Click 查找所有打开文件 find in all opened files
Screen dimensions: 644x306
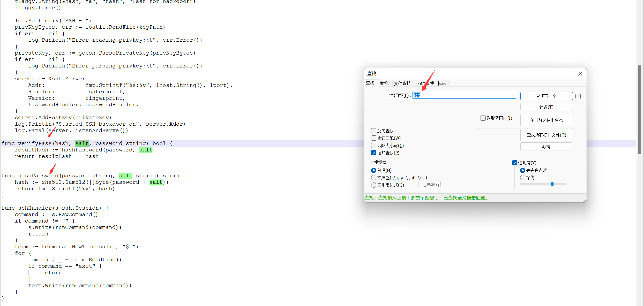546,135
